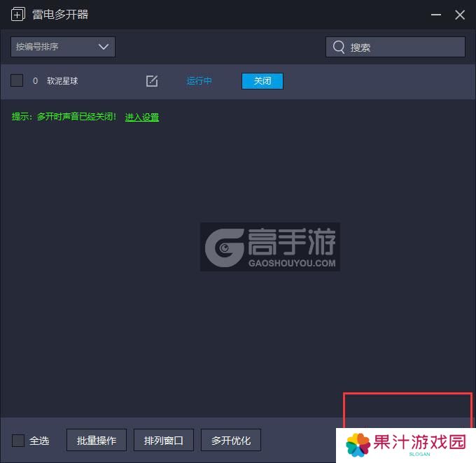The height and width of the screenshot is (463, 476).
Task: Click the 提示：多开时声音已经关闭 message
Action: (64, 117)
